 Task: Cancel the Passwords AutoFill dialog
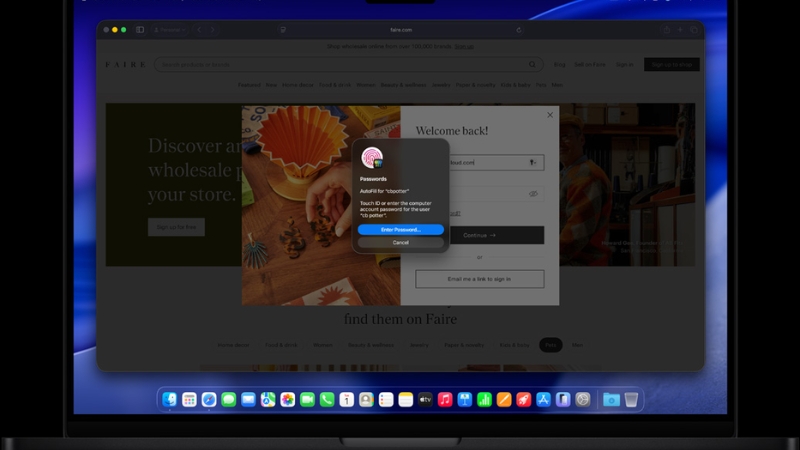pyautogui.click(x=400, y=242)
